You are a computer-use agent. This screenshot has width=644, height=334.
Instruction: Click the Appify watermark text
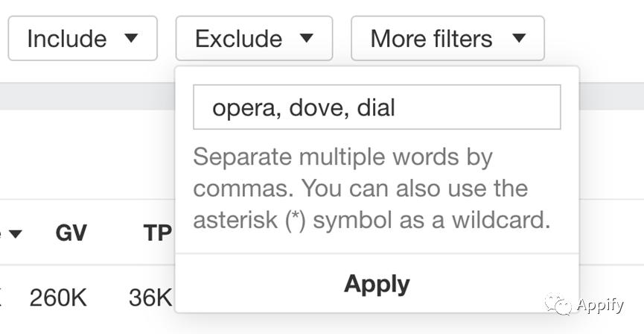pos(599,304)
